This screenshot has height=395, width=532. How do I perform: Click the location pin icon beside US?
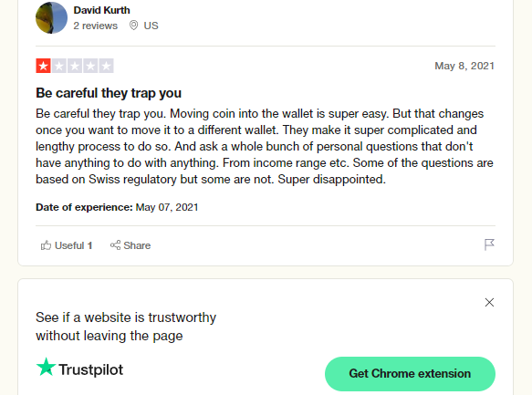coord(133,26)
